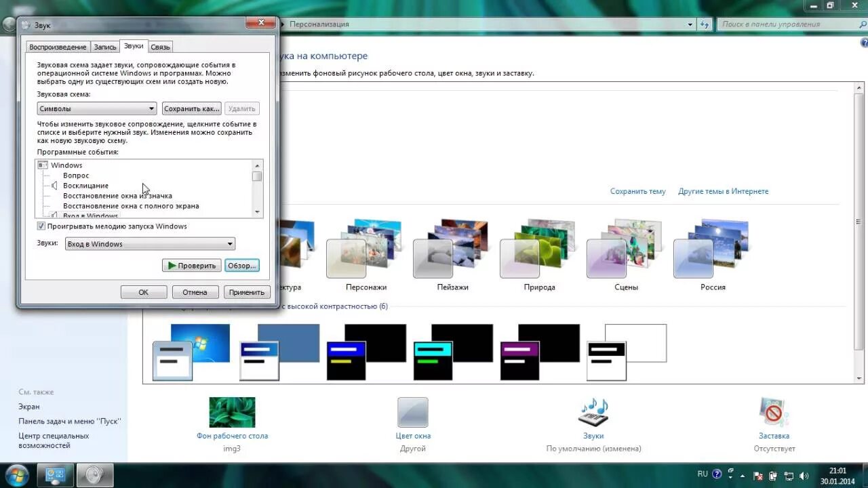Click the Проверить play button
Screen dimensions: 868x488
(191, 266)
